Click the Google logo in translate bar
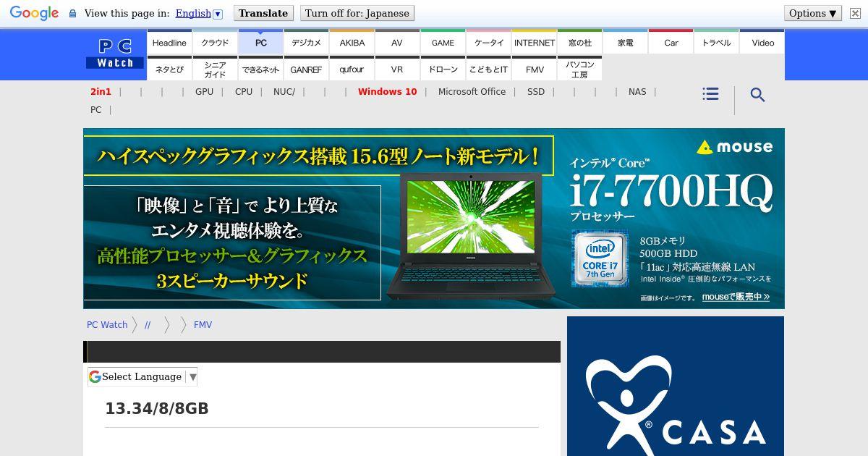Image resolution: width=868 pixels, height=456 pixels. coord(34,13)
